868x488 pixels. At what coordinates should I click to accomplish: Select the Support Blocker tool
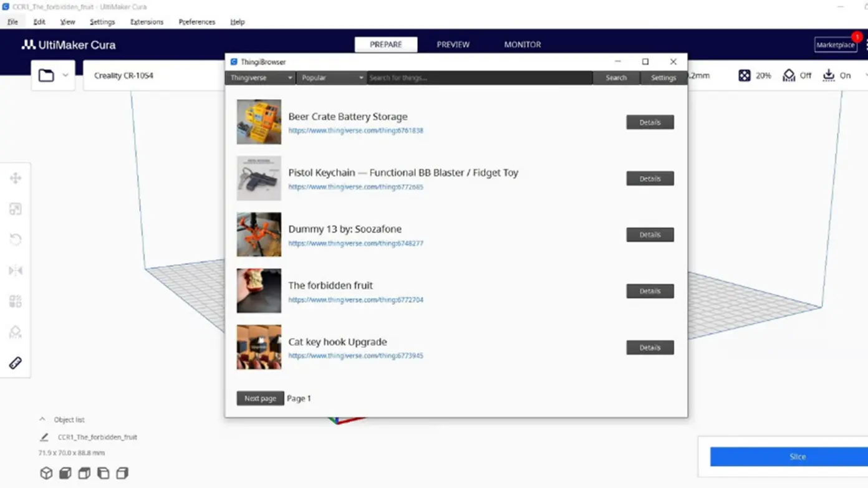point(16,332)
